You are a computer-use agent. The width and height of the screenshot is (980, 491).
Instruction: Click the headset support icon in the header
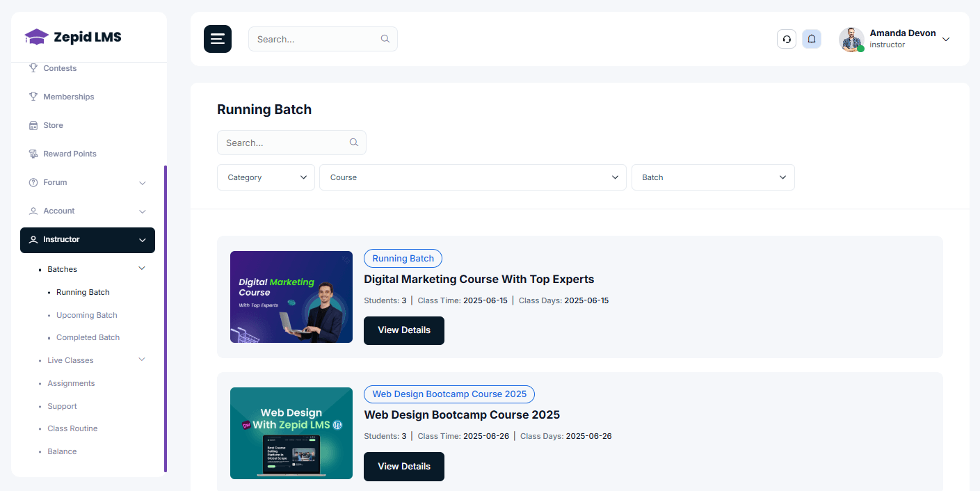[786, 39]
